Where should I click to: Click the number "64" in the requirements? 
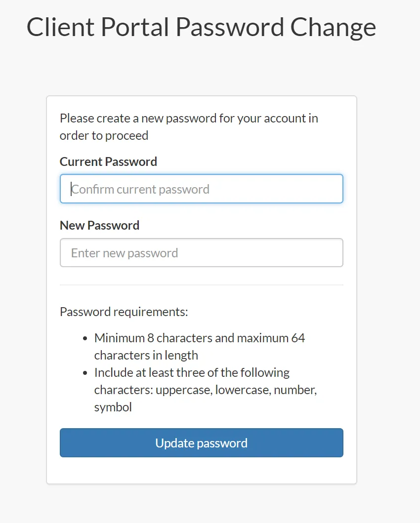tap(298, 338)
